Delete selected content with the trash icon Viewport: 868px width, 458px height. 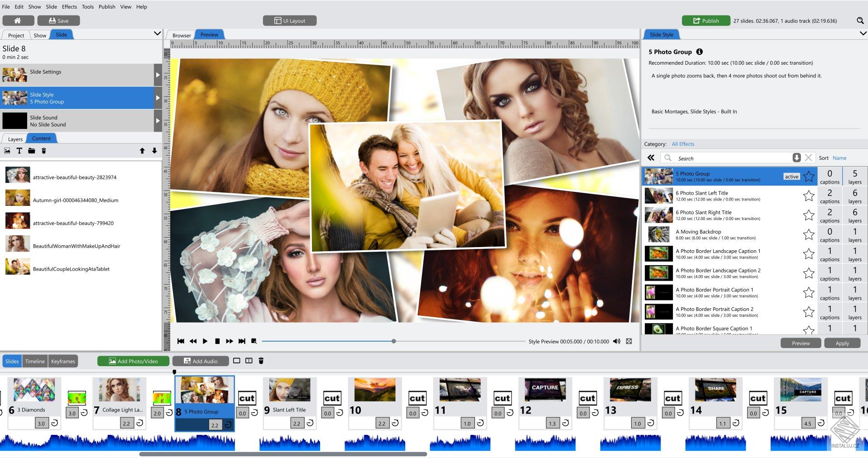pyautogui.click(x=43, y=151)
